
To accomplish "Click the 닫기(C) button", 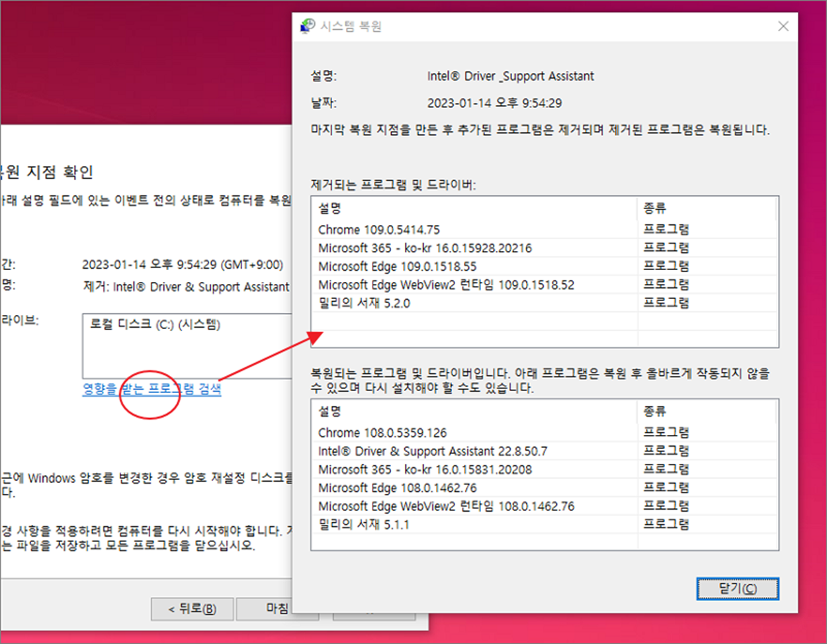I will coord(738,588).
